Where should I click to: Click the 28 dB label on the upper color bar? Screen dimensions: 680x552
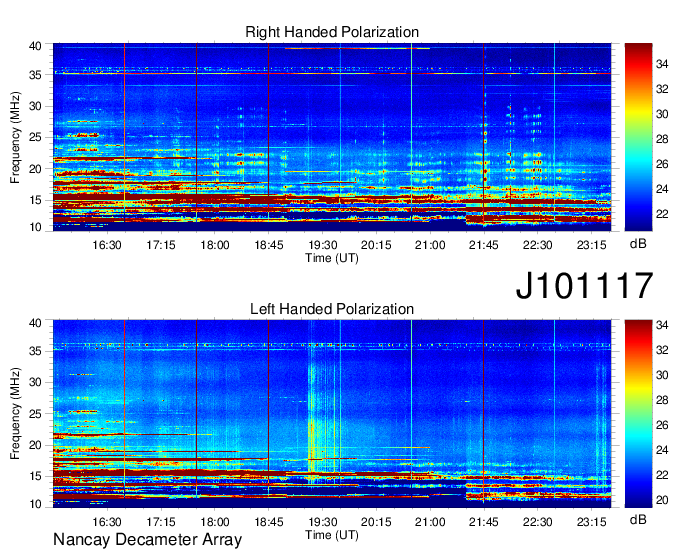point(662,139)
